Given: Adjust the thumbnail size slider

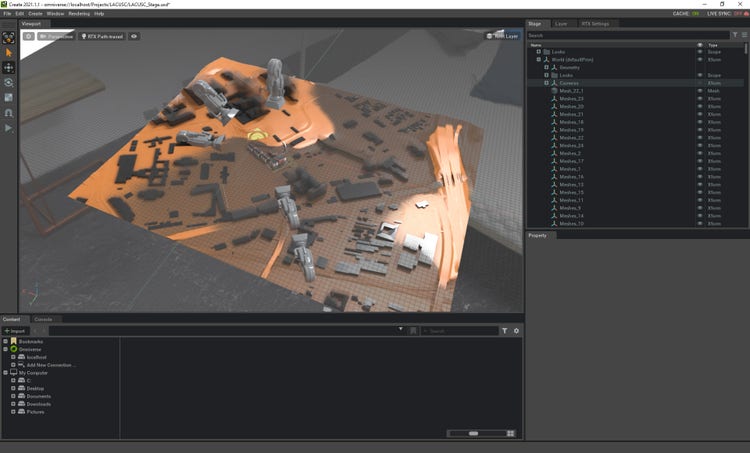Looking at the screenshot, I should click(x=475, y=433).
